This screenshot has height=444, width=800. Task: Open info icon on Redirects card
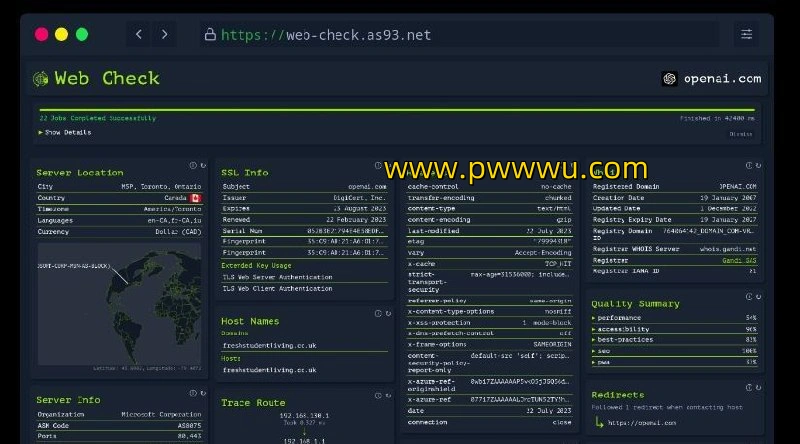pos(748,387)
